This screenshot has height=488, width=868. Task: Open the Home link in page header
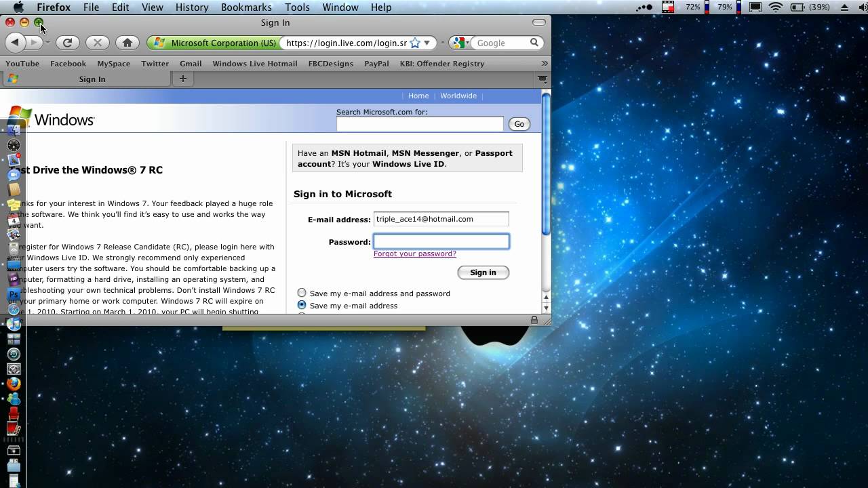[418, 96]
